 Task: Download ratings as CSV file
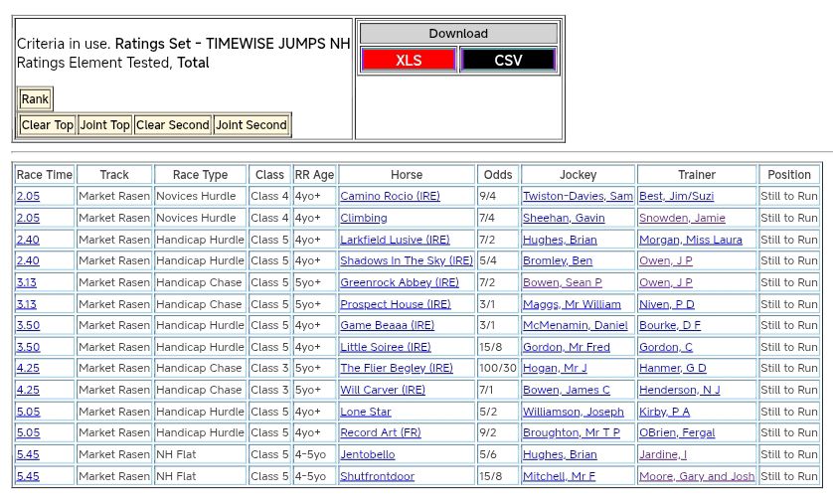(x=507, y=61)
